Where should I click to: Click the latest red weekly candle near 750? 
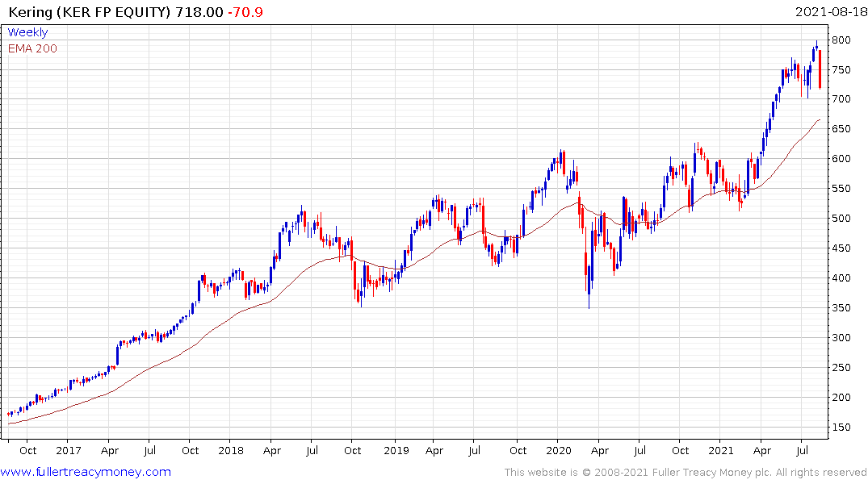click(820, 69)
